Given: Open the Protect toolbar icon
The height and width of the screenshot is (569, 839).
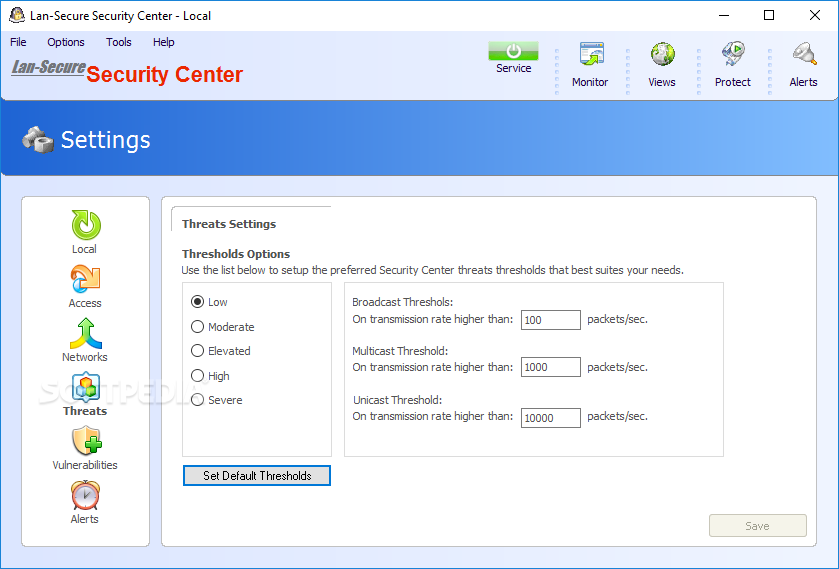Looking at the screenshot, I should click(x=733, y=54).
